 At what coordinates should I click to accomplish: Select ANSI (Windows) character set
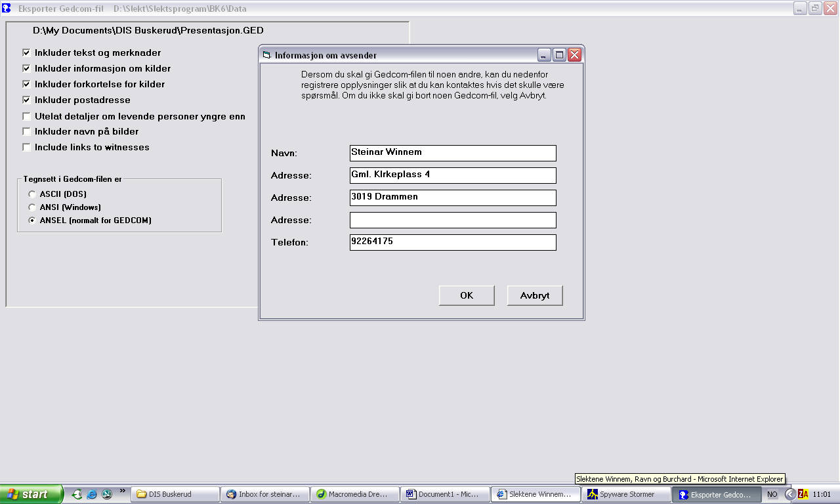pos(32,207)
